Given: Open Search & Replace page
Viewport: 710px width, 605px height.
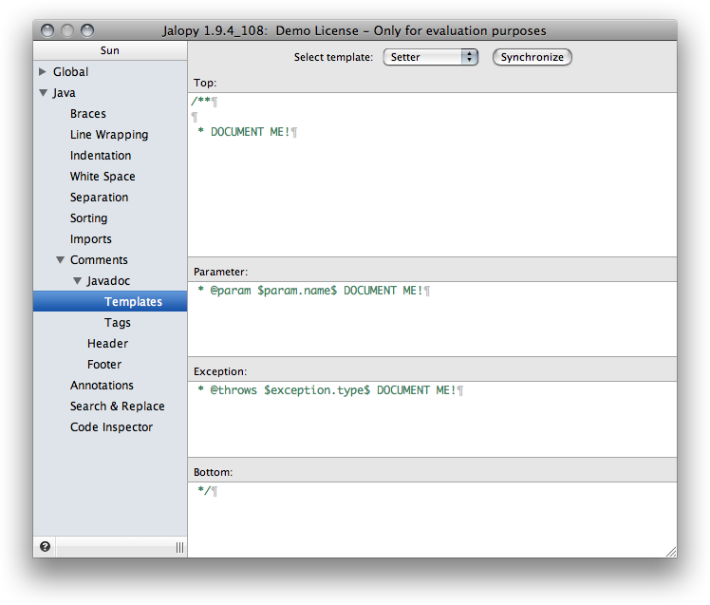Looking at the screenshot, I should (117, 406).
